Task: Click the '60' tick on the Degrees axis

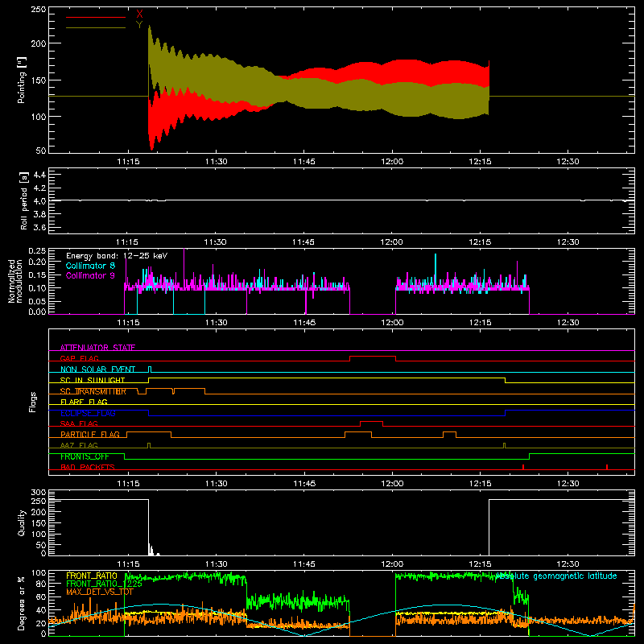Action: point(42,597)
